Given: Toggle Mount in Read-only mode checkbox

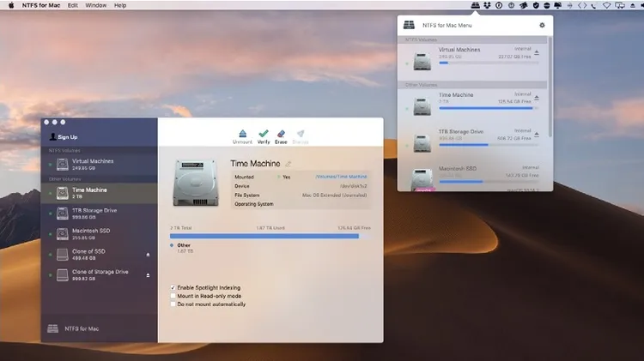Looking at the screenshot, I should (x=173, y=296).
